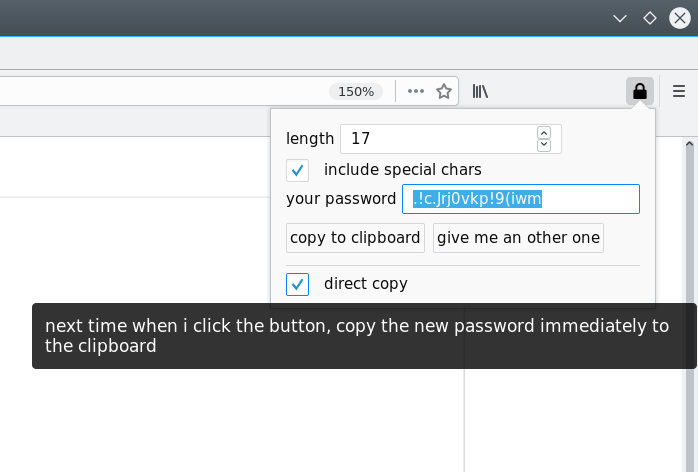Reset zoom via the 150% badge
This screenshot has width=698, height=472.
click(356, 92)
